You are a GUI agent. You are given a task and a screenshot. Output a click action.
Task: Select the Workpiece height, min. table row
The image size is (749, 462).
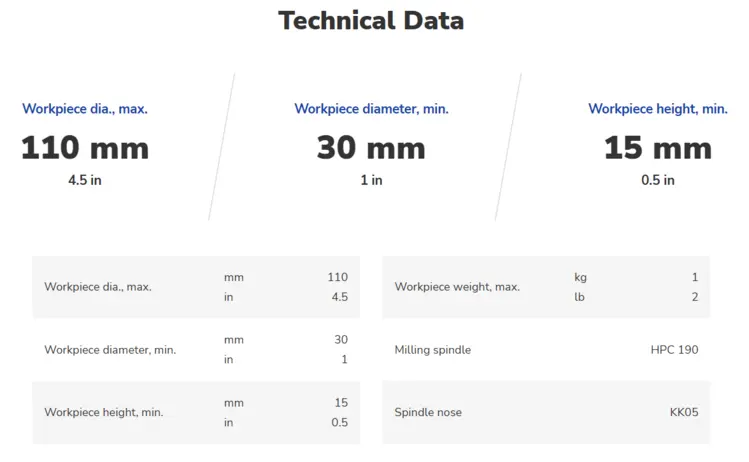(196, 412)
